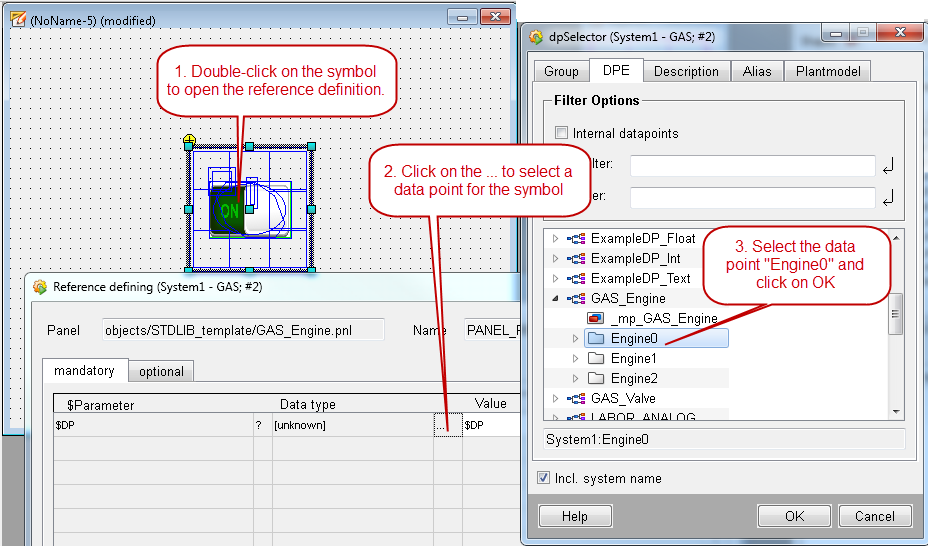Apply the first filter with enter-arrow icon

(x=888, y=166)
